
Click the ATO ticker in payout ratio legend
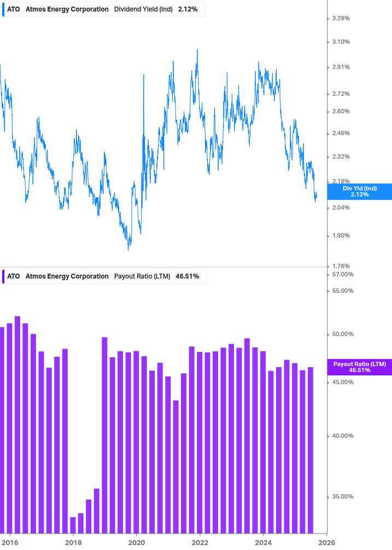(13, 276)
